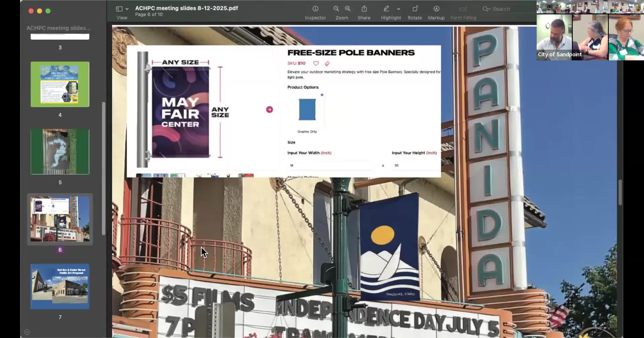644x338 pixels.
Task: Select the gray-haired participant video tile
Action: click(x=590, y=37)
